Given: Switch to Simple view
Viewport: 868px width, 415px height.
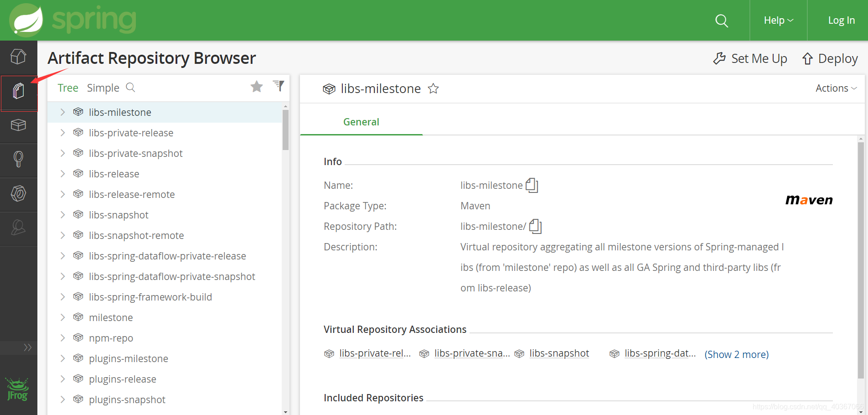Looking at the screenshot, I should coord(103,88).
